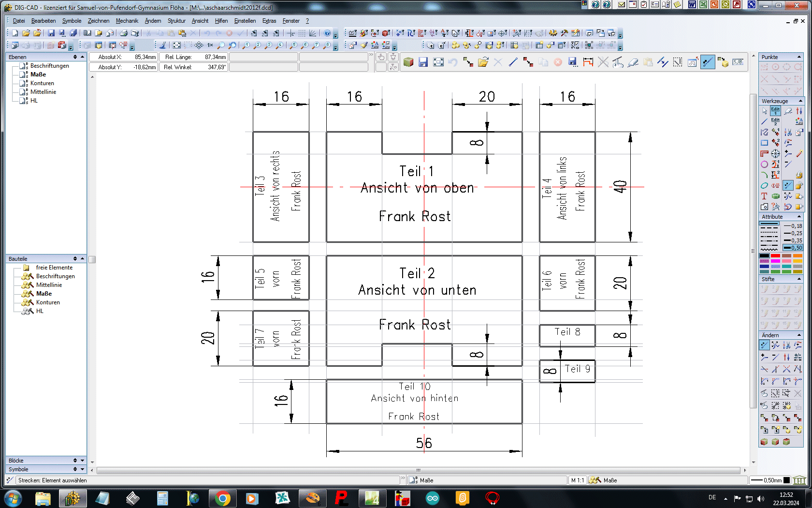Select the ellipse drawing tool

tap(765, 185)
